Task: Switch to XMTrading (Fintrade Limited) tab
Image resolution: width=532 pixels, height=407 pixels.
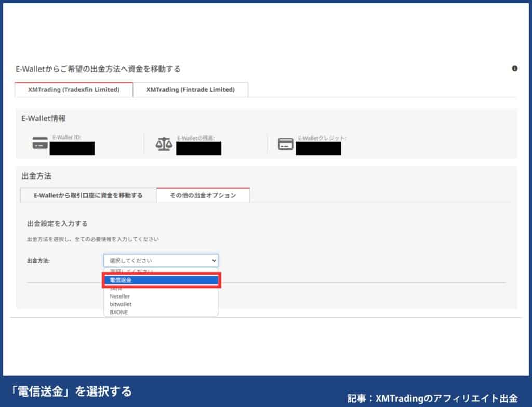Action: point(191,89)
